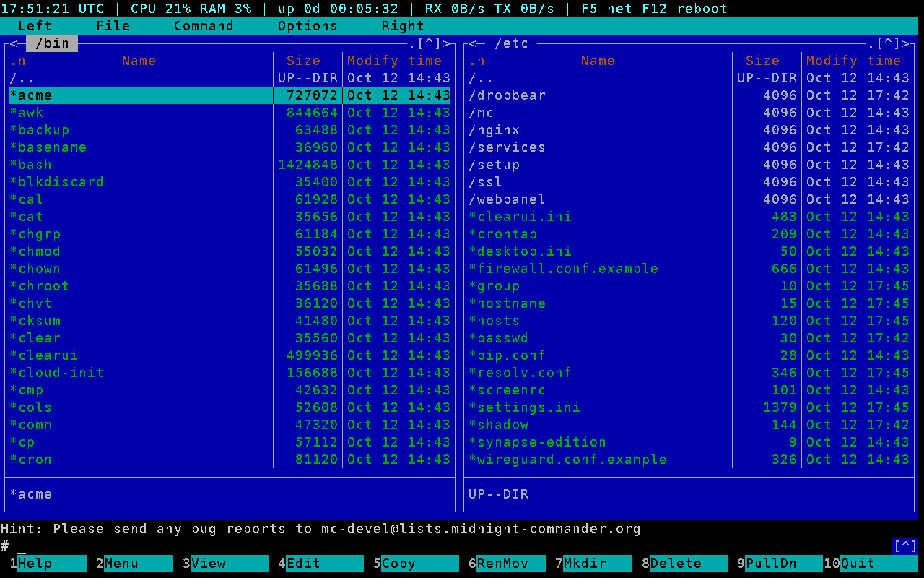The image size is (924, 578).
Task: Sort left panel by the Size column header
Action: [x=303, y=61]
